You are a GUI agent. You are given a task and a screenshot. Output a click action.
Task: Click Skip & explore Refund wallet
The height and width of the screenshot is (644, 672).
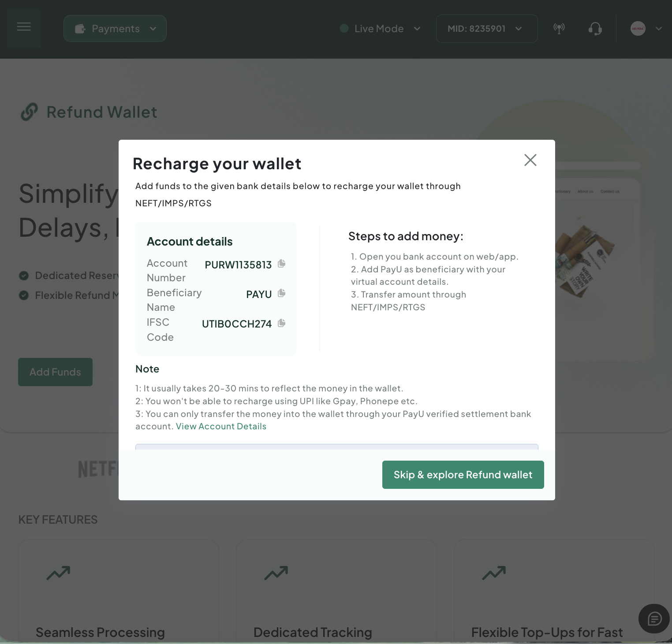[463, 475]
